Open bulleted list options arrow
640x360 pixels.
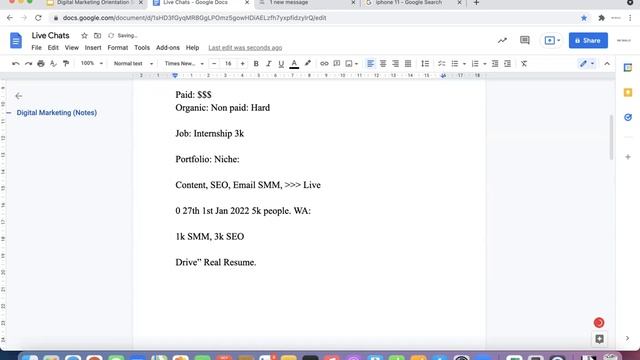point(464,64)
